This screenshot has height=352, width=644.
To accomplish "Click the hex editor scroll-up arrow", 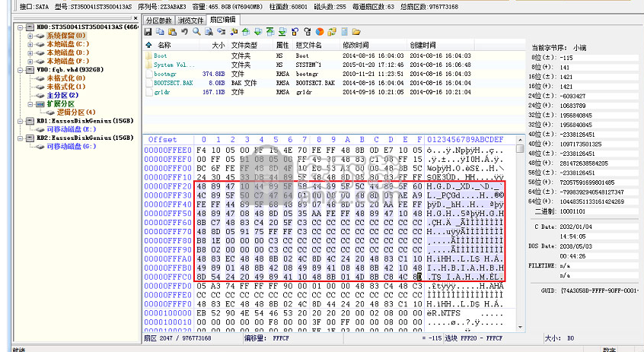I will [x=520, y=140].
